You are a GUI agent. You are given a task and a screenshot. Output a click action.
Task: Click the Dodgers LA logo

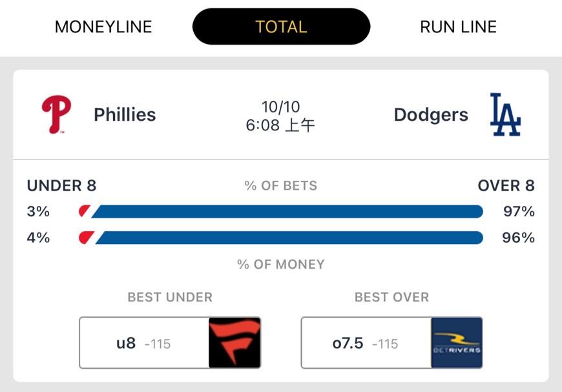(505, 115)
